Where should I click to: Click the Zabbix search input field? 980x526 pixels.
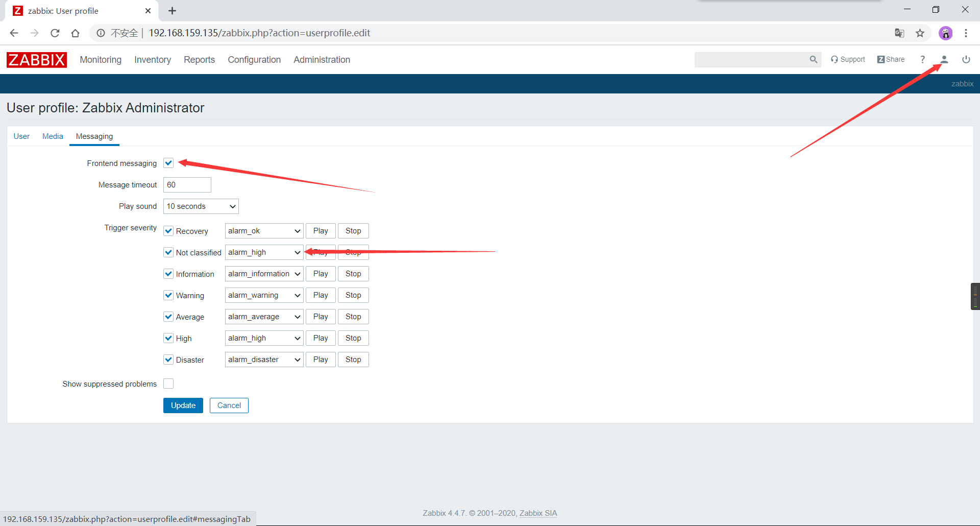[x=751, y=60]
